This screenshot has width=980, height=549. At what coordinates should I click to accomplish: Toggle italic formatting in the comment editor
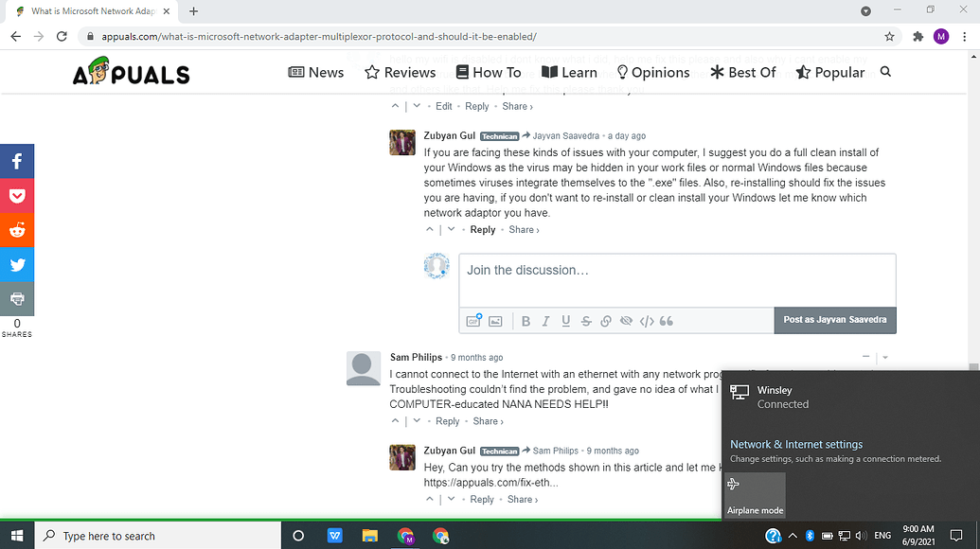tap(545, 321)
